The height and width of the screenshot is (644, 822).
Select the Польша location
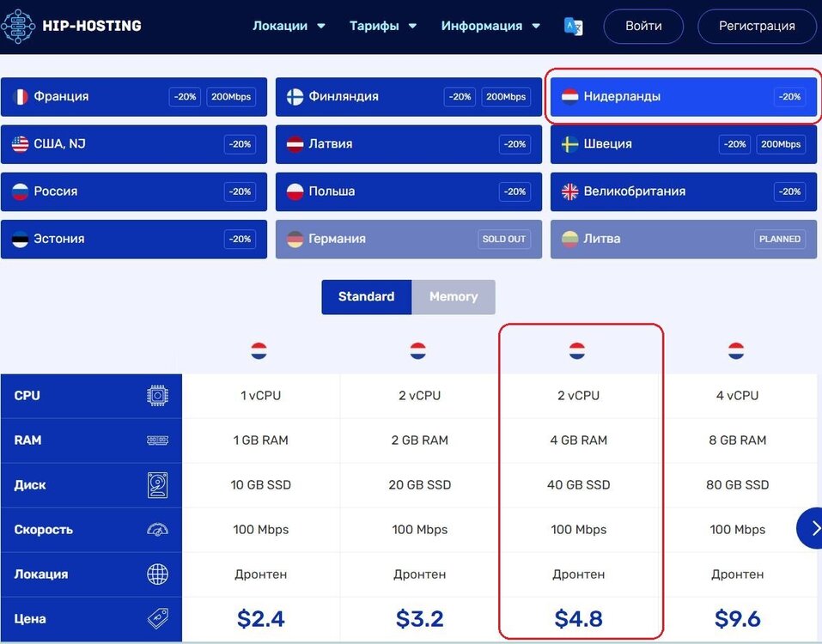[408, 191]
